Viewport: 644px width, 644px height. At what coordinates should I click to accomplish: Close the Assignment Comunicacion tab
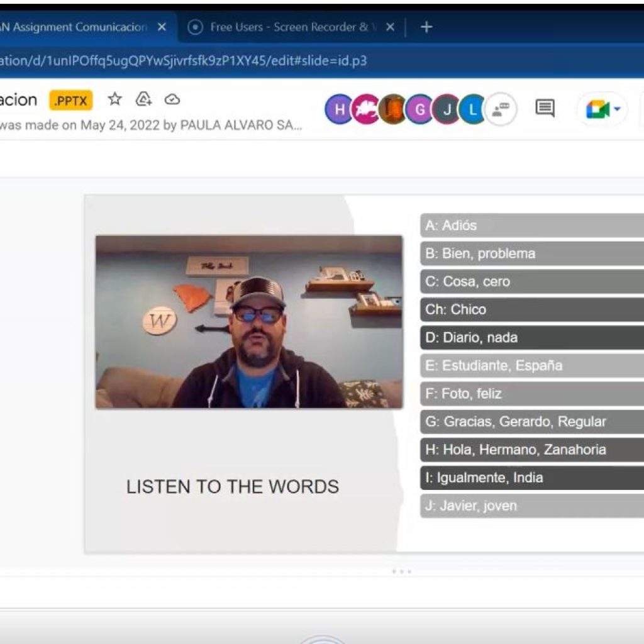point(162,27)
